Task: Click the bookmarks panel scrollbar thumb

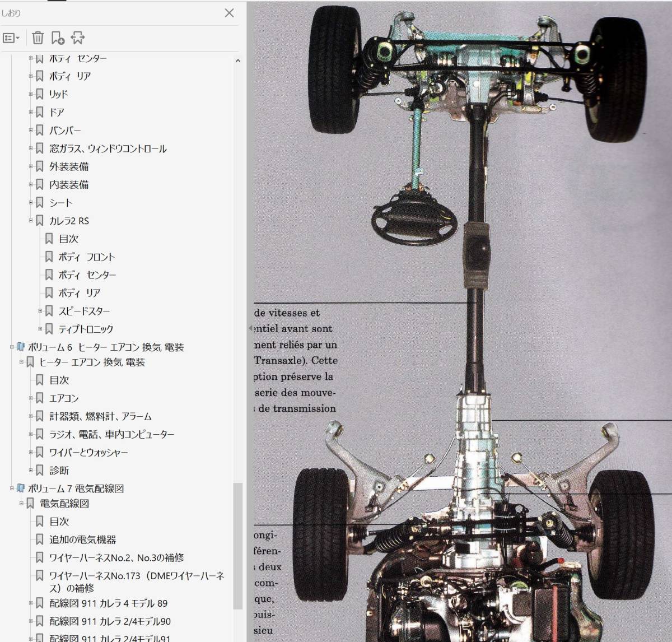Action: point(237,546)
